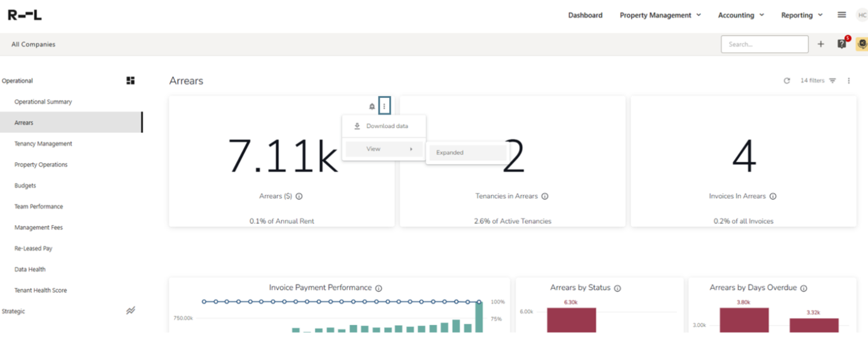Go to Tenancy Management in sidebar
The image size is (868, 339).
point(43,143)
